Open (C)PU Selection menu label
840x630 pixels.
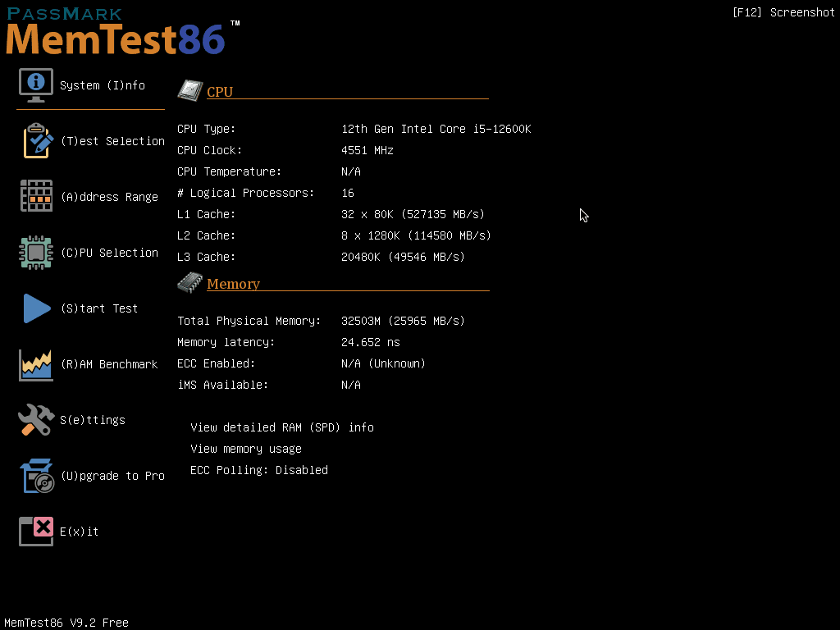tap(109, 253)
